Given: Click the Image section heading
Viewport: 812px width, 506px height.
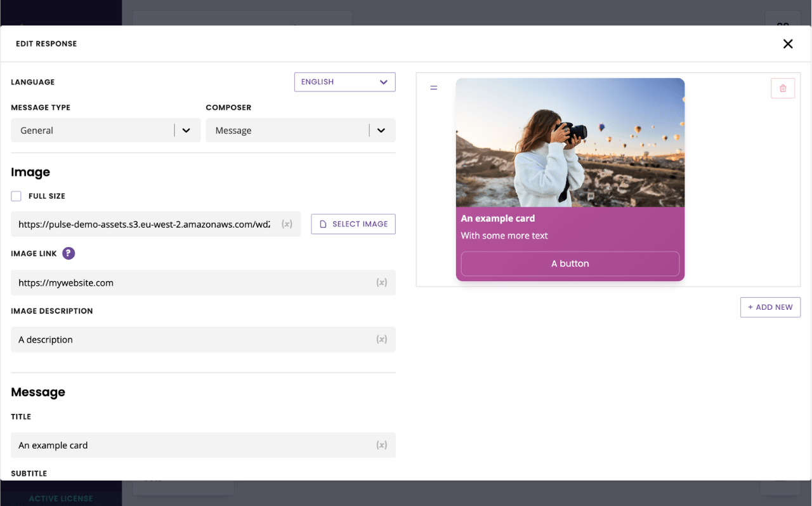Looking at the screenshot, I should (30, 172).
